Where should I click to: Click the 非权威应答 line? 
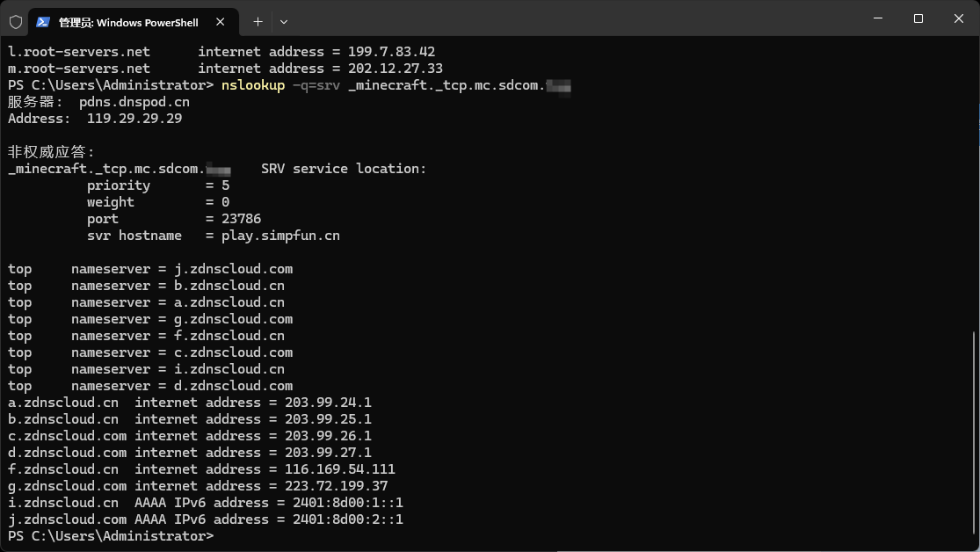click(51, 152)
